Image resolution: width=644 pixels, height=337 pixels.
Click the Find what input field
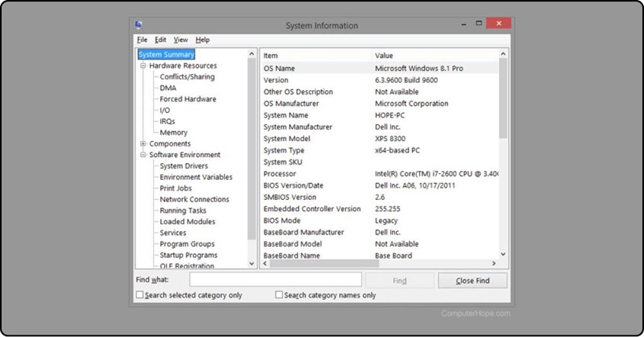(276, 280)
